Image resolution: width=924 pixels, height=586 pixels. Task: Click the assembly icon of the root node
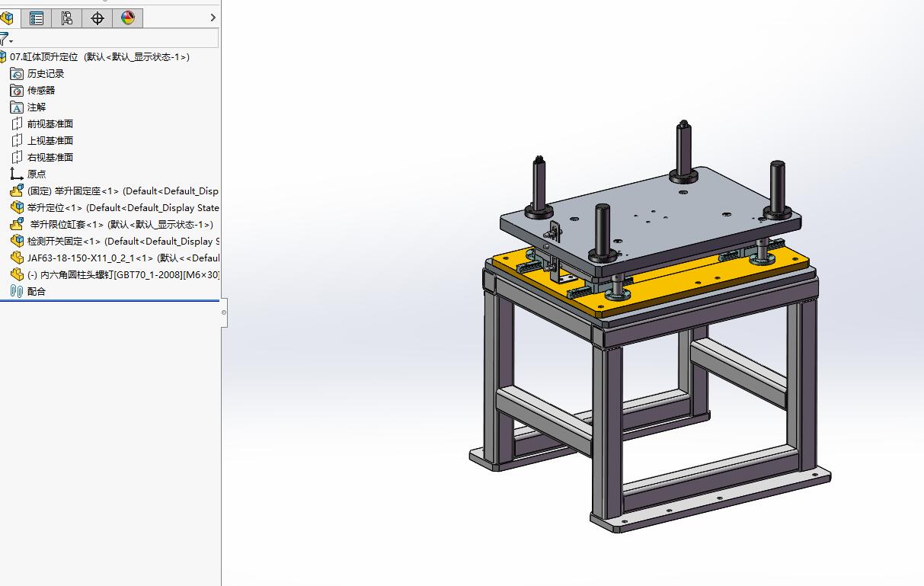(x=3, y=57)
